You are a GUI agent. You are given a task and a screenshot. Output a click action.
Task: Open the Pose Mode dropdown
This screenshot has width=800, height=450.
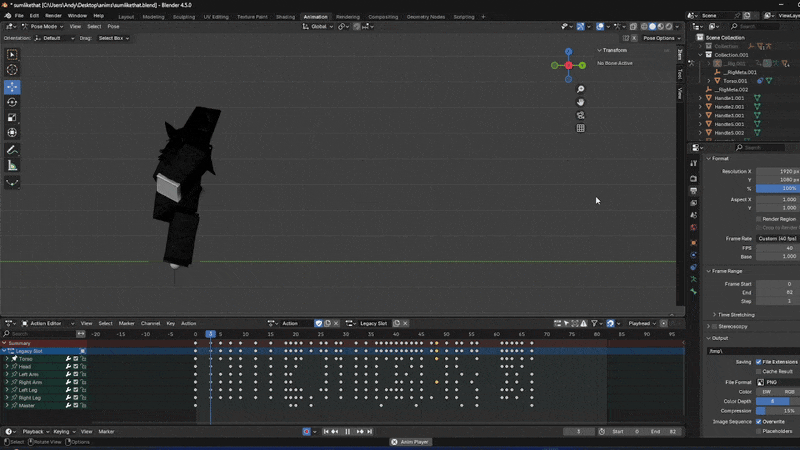[x=42, y=27]
